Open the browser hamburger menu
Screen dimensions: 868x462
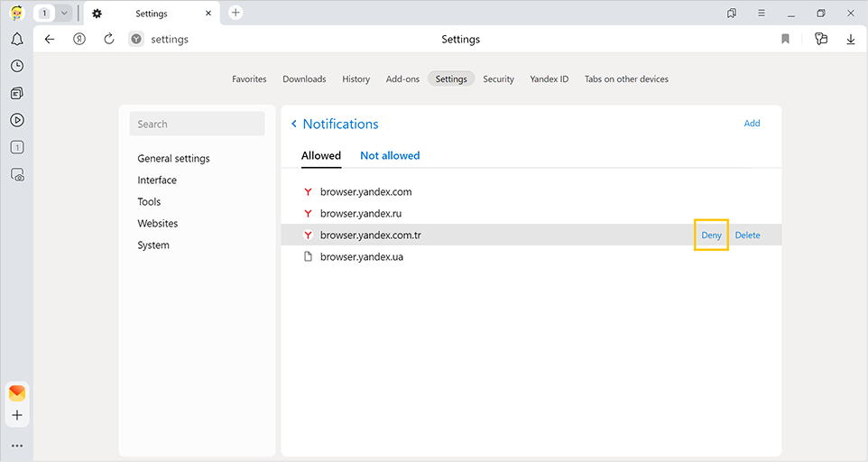762,13
